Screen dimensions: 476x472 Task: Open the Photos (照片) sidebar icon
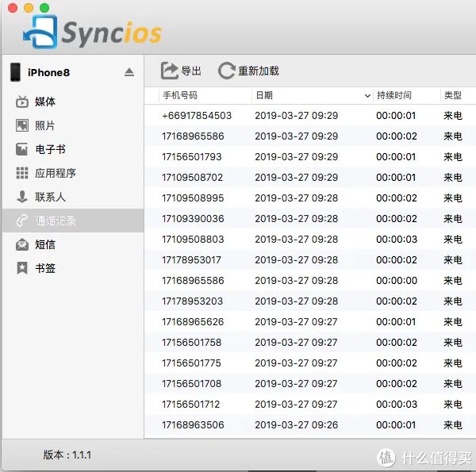[x=22, y=125]
